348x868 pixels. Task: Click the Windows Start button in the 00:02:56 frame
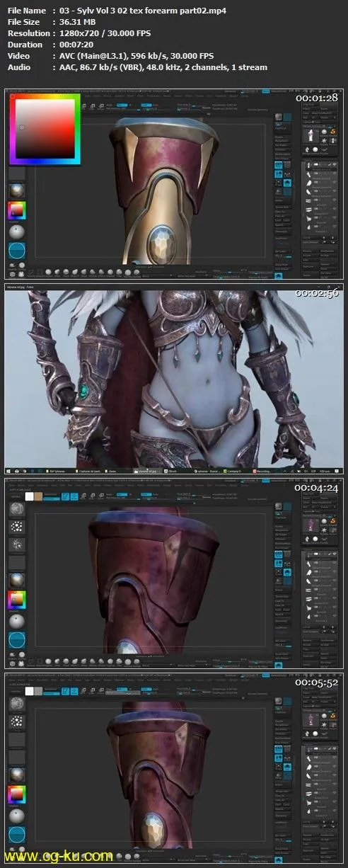(9, 471)
